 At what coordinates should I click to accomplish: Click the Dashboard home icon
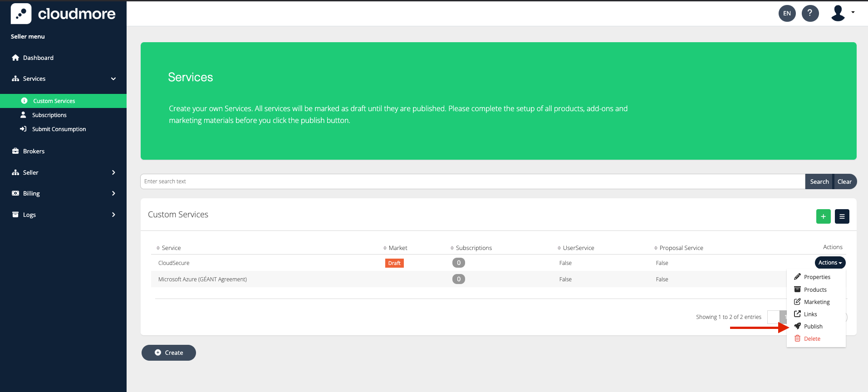click(x=15, y=58)
